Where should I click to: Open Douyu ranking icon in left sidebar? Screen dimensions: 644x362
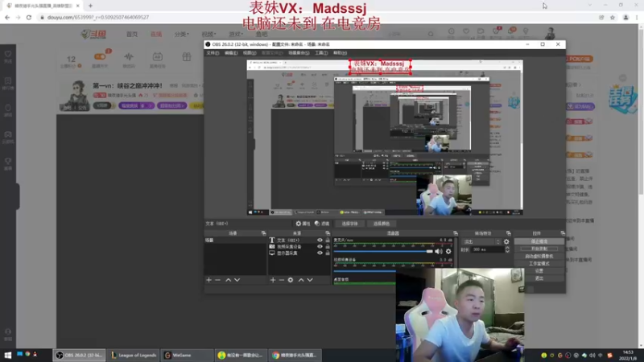point(8,84)
